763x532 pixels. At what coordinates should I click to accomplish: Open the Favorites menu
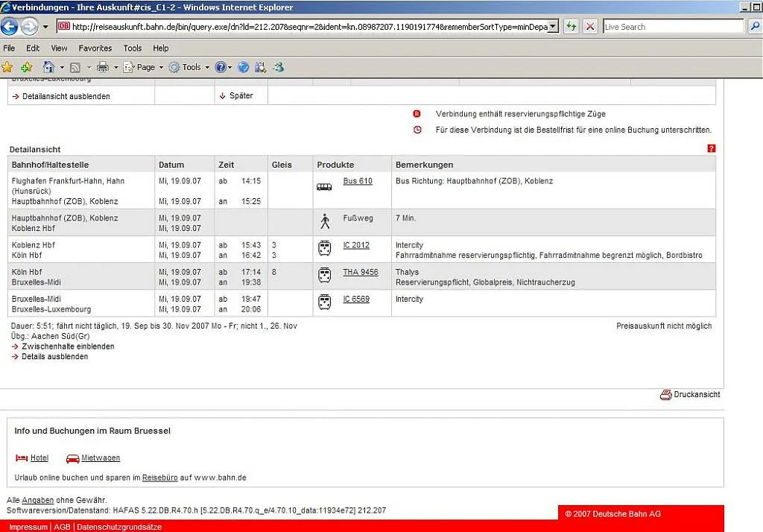[95, 48]
